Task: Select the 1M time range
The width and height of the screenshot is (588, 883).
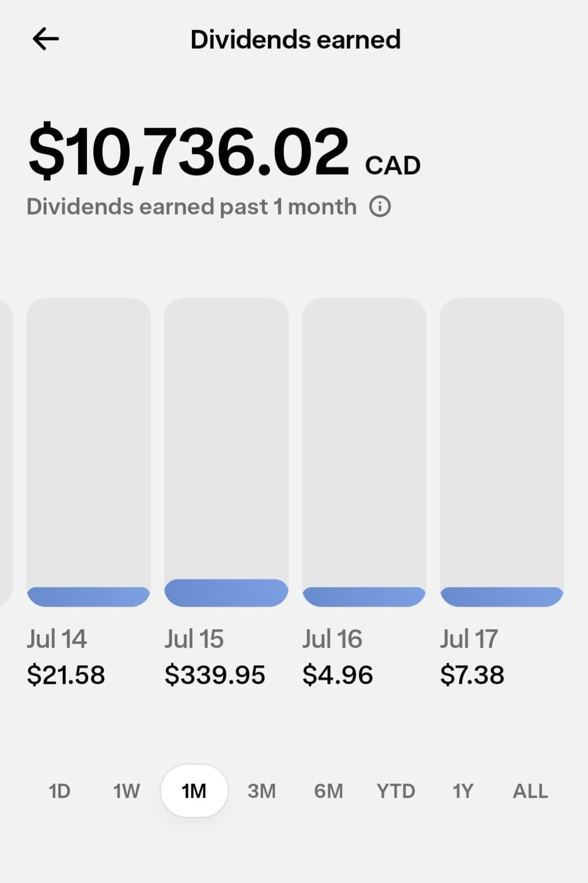Action: tap(194, 791)
